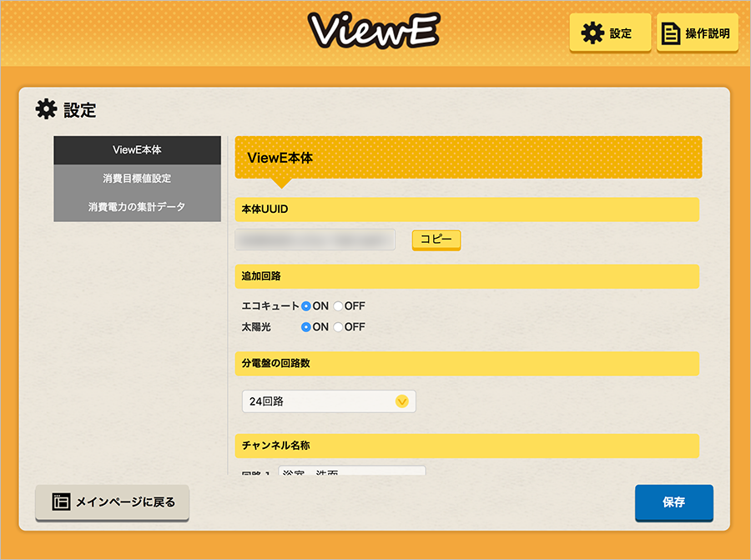Copy the UUID with the コピー button
Screen dimensions: 751x560
[x=436, y=240]
